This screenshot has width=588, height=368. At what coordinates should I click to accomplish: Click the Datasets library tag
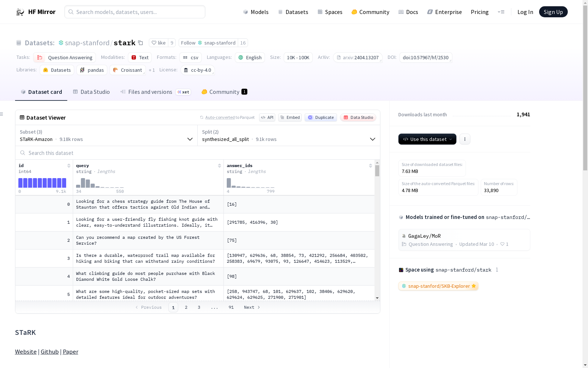click(57, 70)
